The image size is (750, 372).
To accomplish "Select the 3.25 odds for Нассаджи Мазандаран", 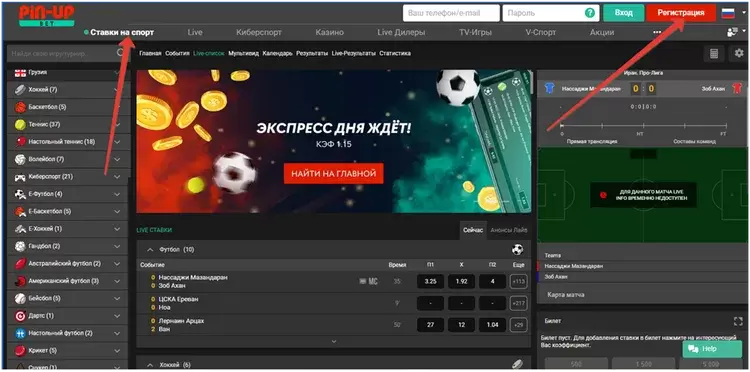I will 430,282.
